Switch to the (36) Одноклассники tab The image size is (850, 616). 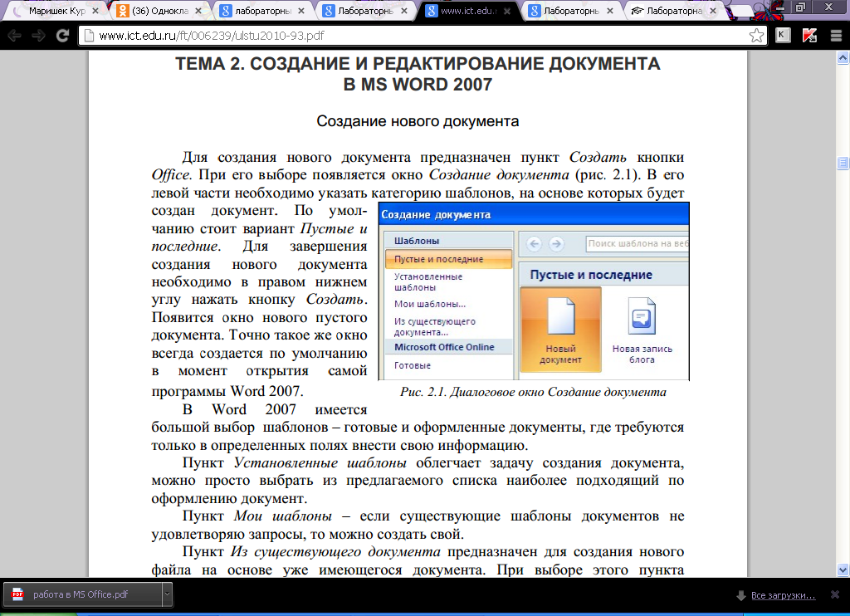click(x=160, y=11)
